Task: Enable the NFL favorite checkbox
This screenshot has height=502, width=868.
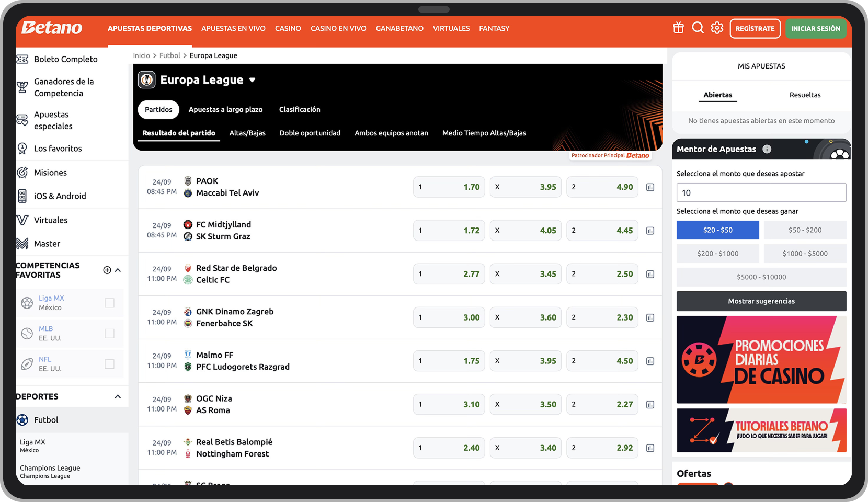Action: point(109,364)
